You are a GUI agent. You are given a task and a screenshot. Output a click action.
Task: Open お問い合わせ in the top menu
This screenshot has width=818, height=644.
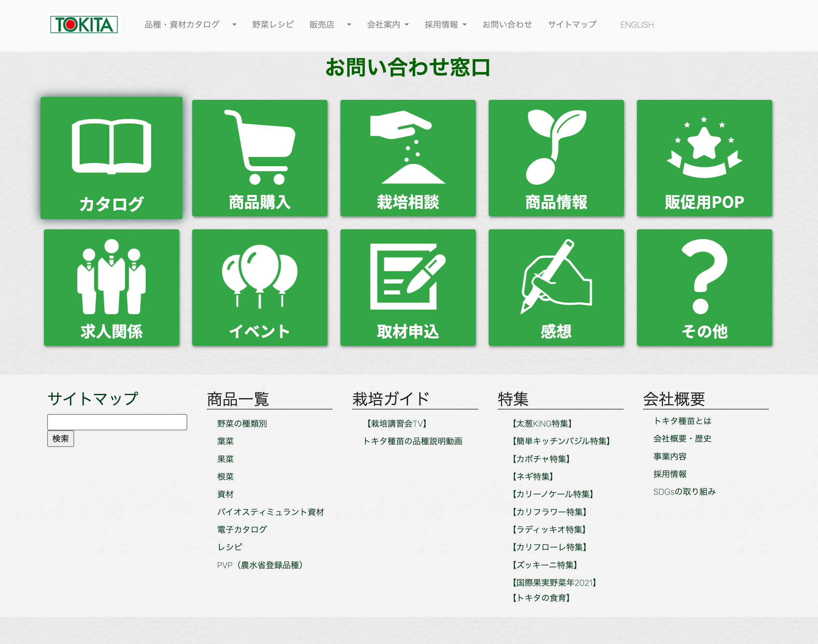click(507, 24)
